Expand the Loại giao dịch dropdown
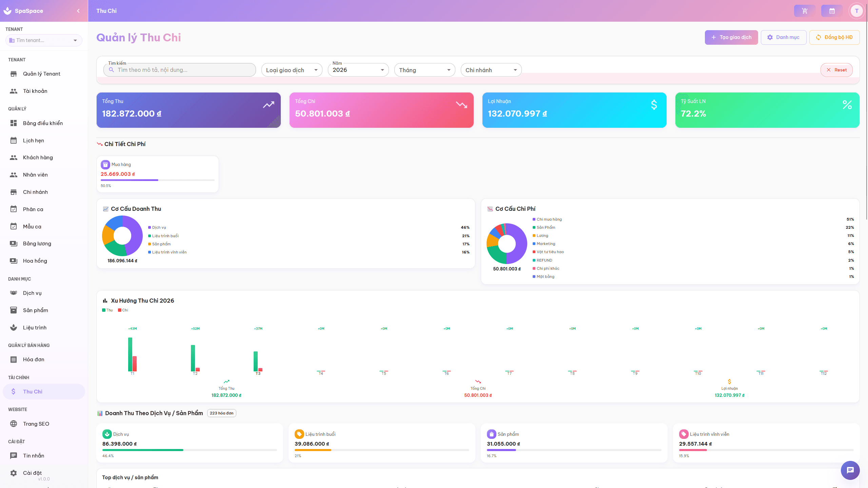The image size is (868, 488). [292, 70]
